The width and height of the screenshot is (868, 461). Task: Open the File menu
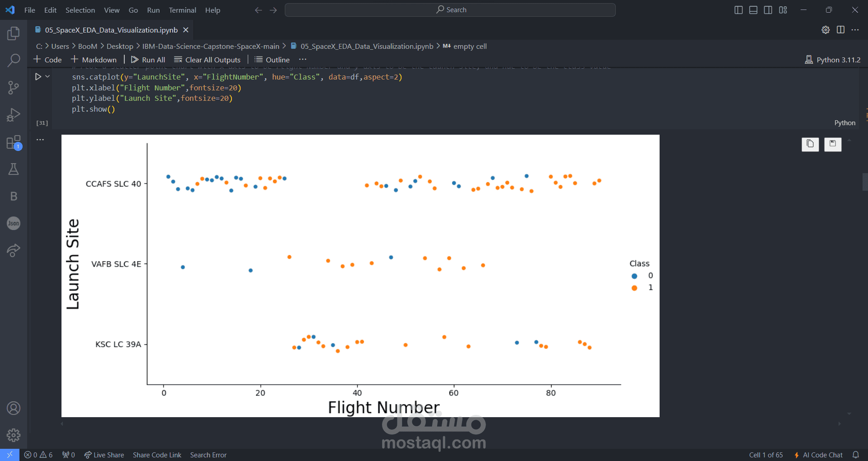(x=30, y=10)
